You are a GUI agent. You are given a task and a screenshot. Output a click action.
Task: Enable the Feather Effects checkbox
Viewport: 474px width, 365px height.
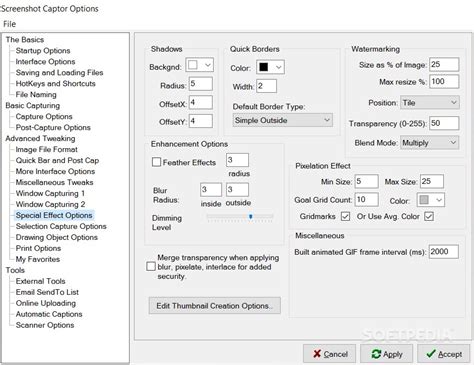(156, 162)
